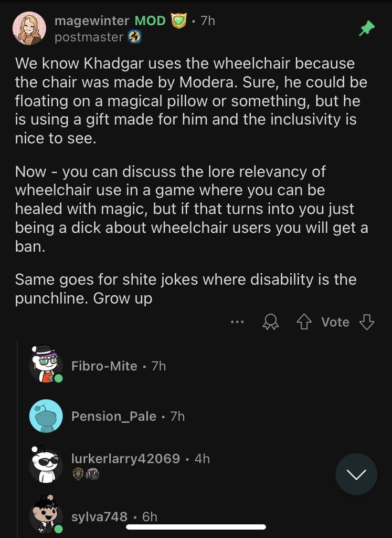Open Fibro-Mite's avatar
The width and height of the screenshot is (392, 538).
click(x=46, y=364)
